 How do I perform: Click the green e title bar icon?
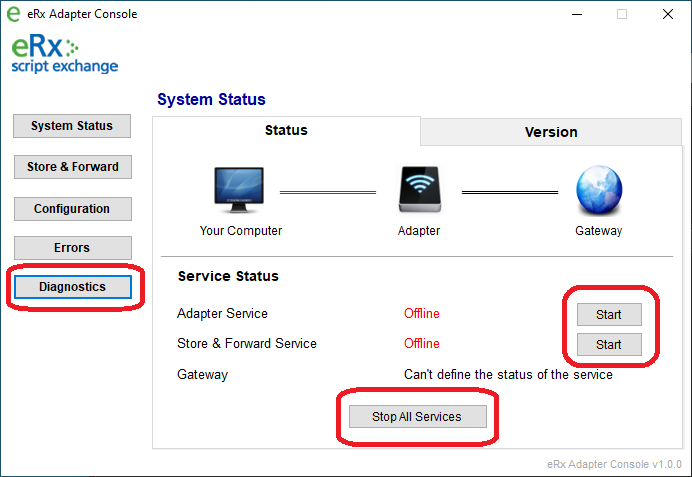[x=14, y=14]
